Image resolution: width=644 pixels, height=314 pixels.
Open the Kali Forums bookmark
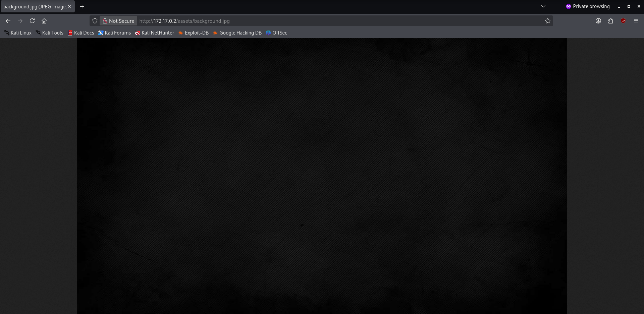(114, 33)
